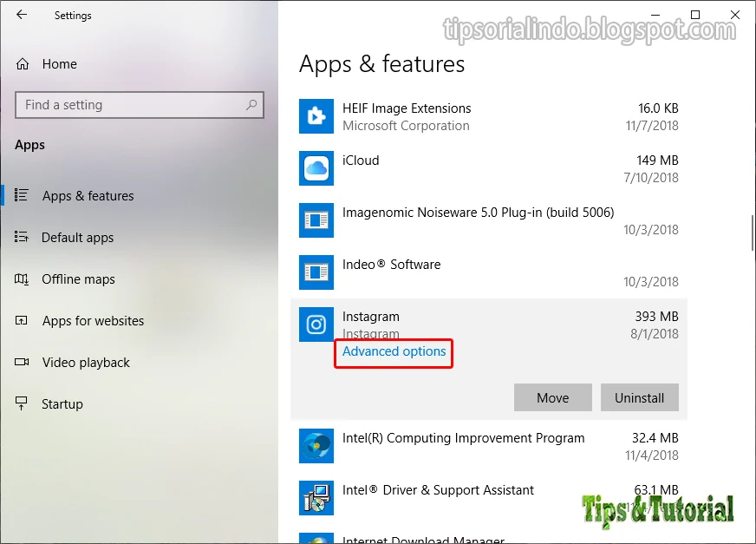
Task: Click the Find a setting field
Action: point(140,105)
